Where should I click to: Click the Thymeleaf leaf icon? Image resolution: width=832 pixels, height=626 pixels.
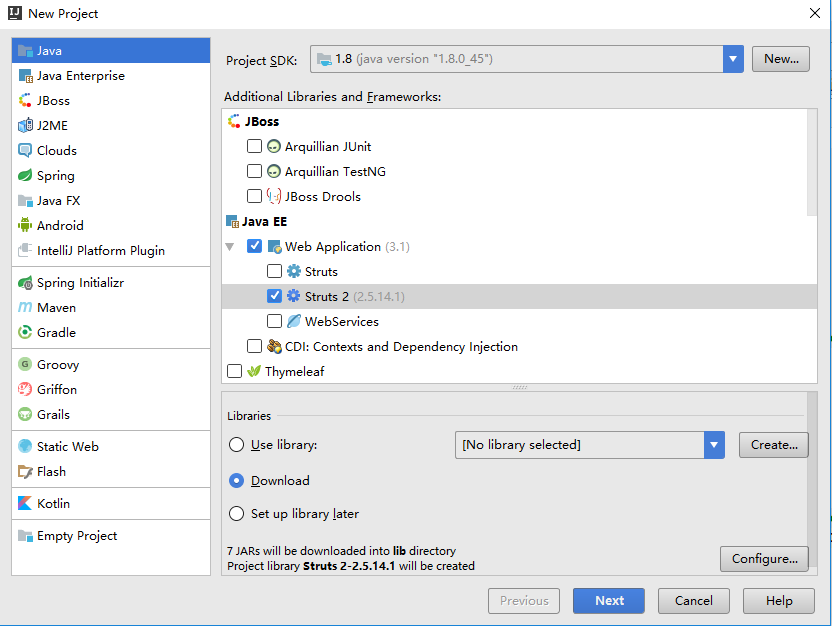[x=254, y=371]
